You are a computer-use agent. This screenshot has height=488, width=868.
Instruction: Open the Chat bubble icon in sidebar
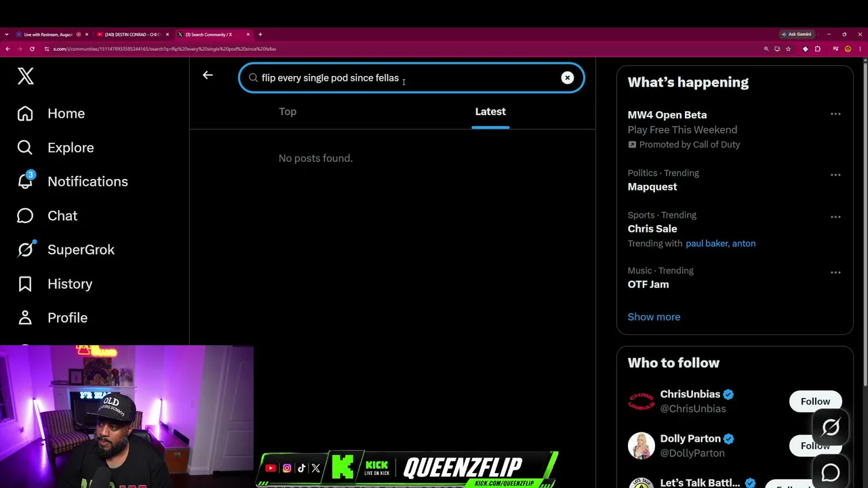coord(25,216)
